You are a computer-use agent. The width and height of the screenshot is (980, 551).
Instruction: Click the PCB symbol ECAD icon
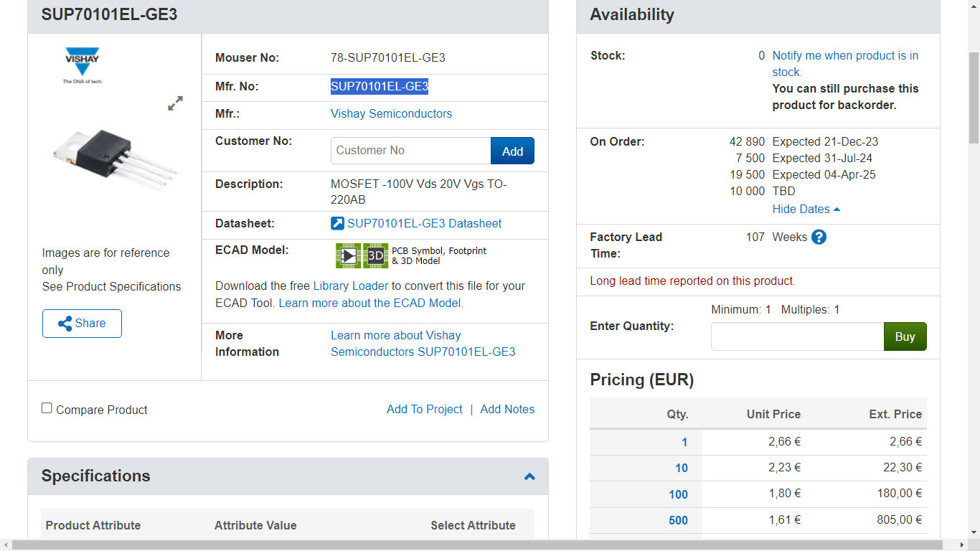[348, 255]
